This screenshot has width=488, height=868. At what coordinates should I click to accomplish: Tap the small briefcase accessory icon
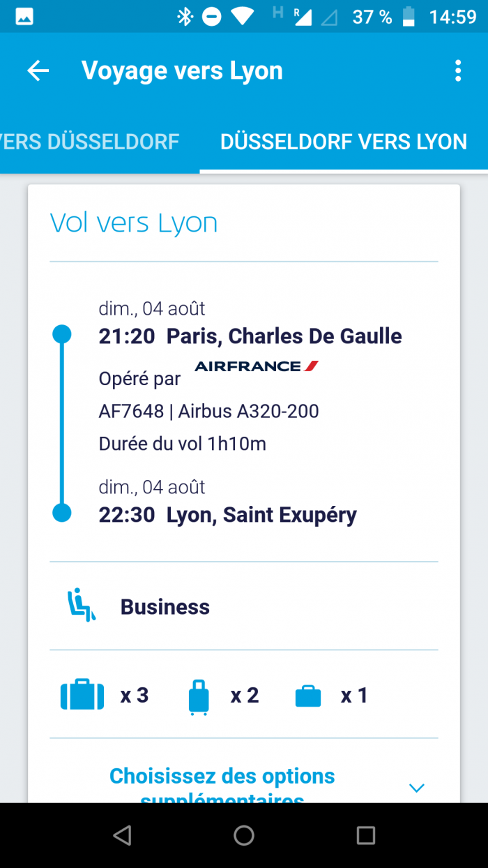click(308, 696)
